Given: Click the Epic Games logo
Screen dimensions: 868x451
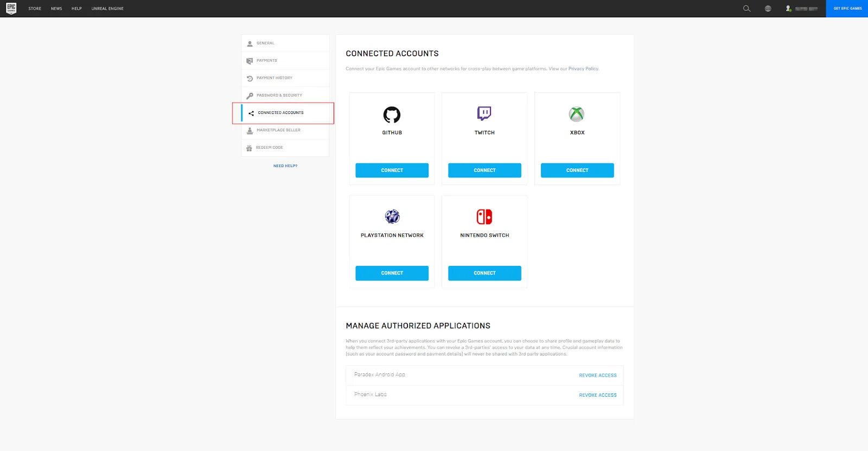Looking at the screenshot, I should coord(11,8).
